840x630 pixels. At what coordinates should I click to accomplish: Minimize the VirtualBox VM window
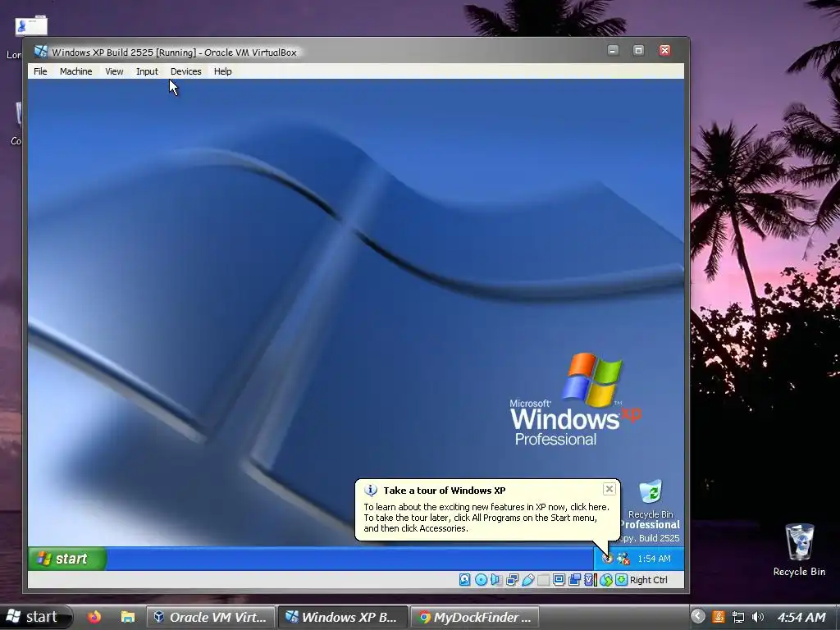coord(613,50)
